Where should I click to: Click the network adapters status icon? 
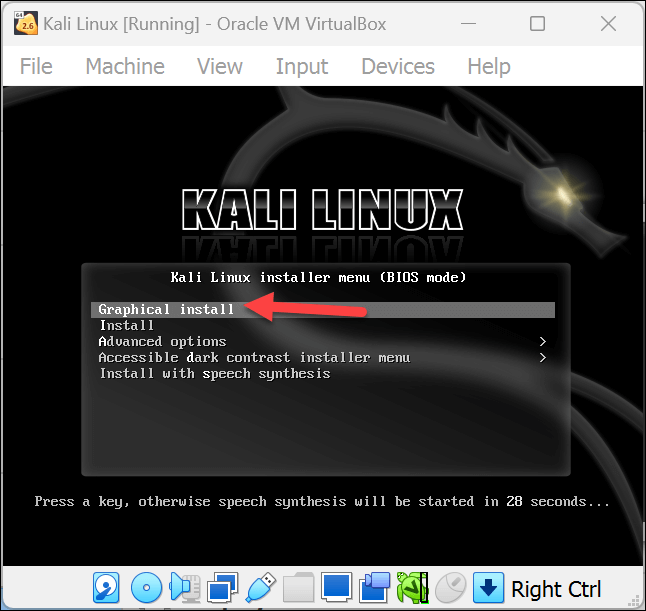pos(222,588)
